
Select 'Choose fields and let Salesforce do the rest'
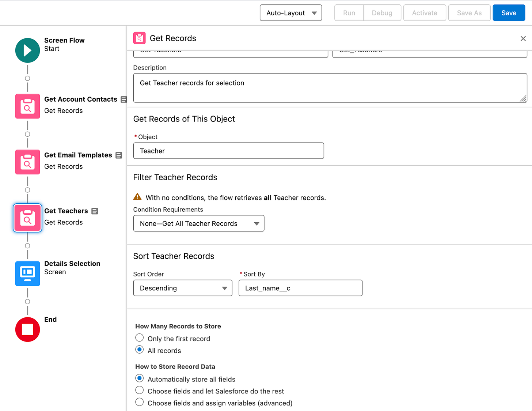click(140, 390)
